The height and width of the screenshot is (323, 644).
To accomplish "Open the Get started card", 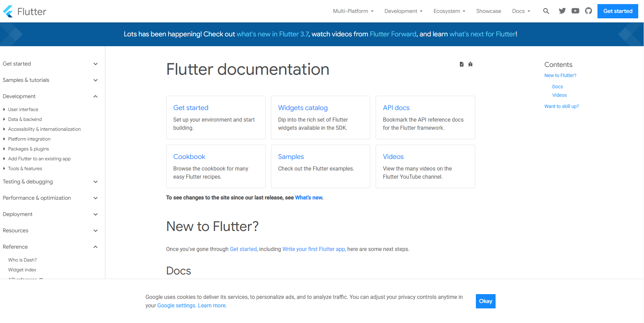I will (x=216, y=118).
